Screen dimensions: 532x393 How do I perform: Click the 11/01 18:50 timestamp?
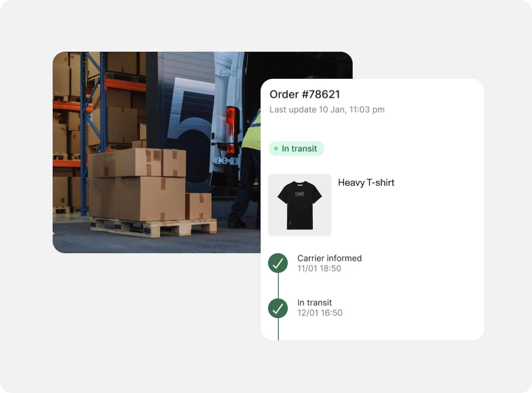point(319,268)
